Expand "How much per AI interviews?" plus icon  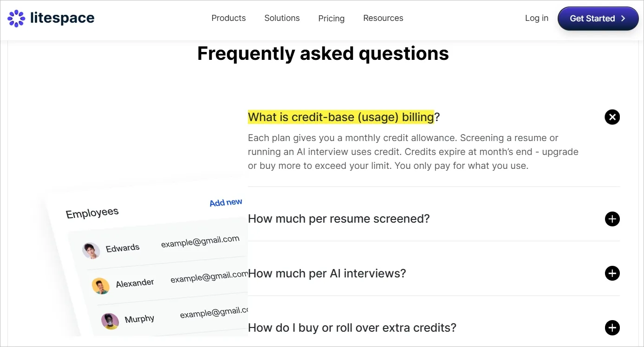coord(612,273)
